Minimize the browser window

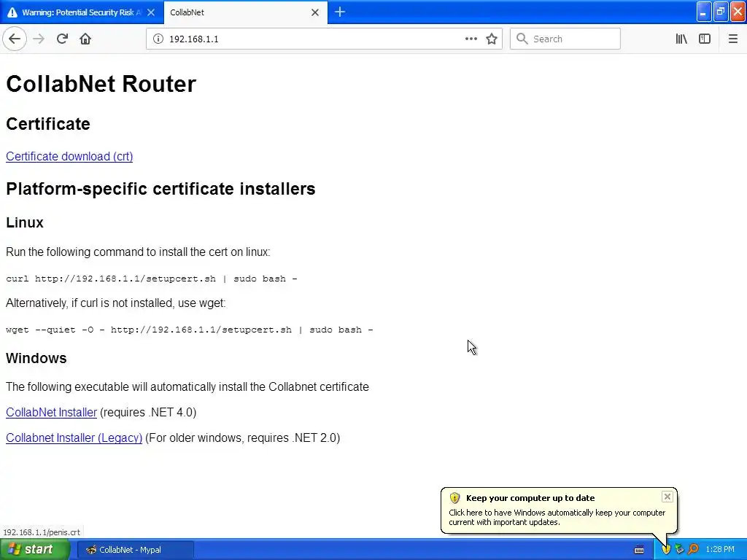pos(704,12)
